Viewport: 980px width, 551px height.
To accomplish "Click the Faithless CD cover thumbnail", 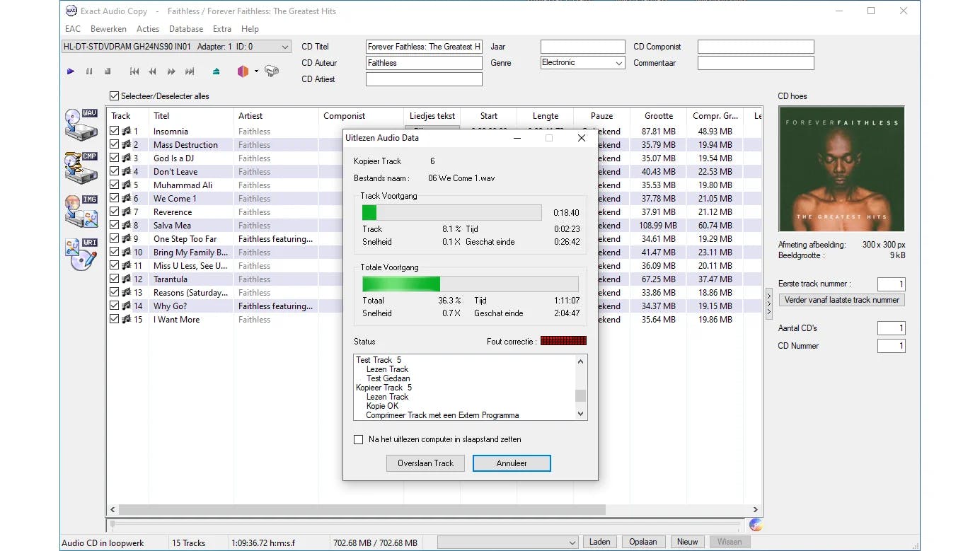I will (x=841, y=169).
